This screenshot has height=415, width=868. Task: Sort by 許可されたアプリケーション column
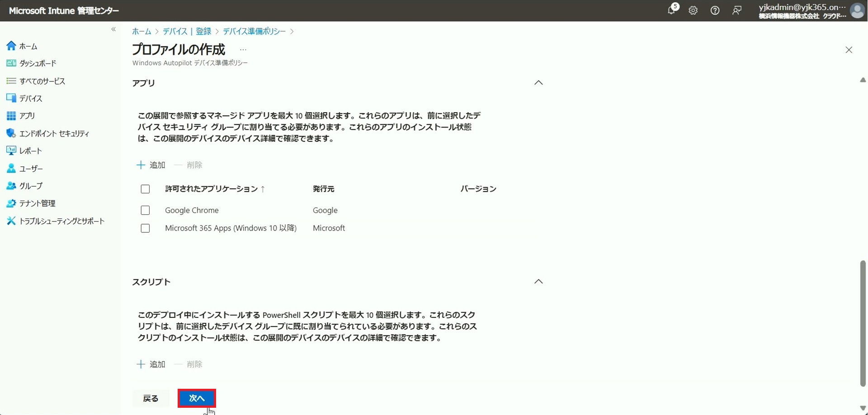(x=215, y=189)
